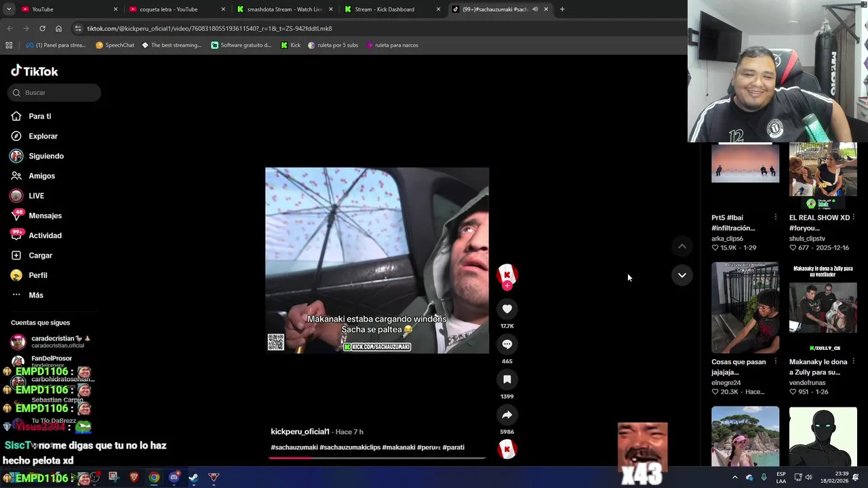Close the TikTok browser tab
The height and width of the screenshot is (488, 868).
[546, 9]
